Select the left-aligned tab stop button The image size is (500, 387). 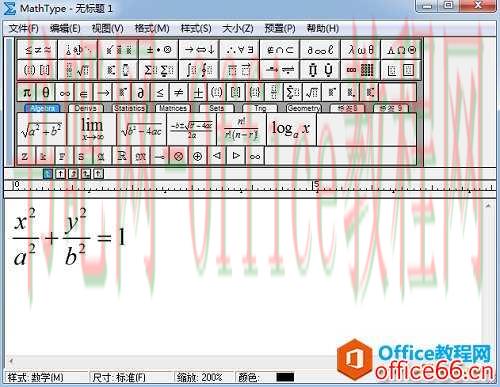pos(48,174)
